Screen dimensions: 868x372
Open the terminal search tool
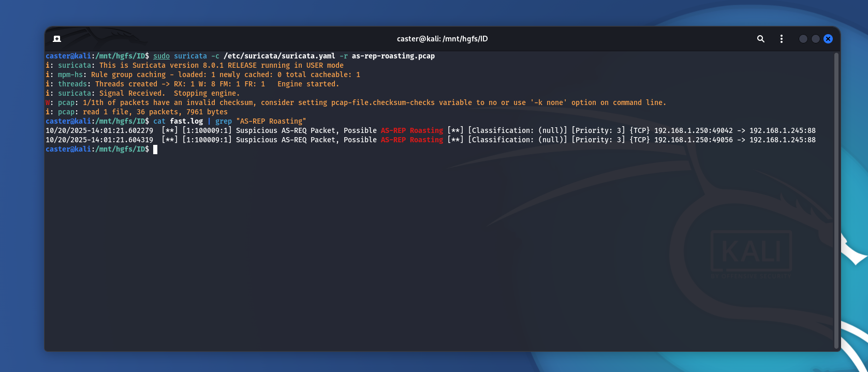tap(760, 39)
